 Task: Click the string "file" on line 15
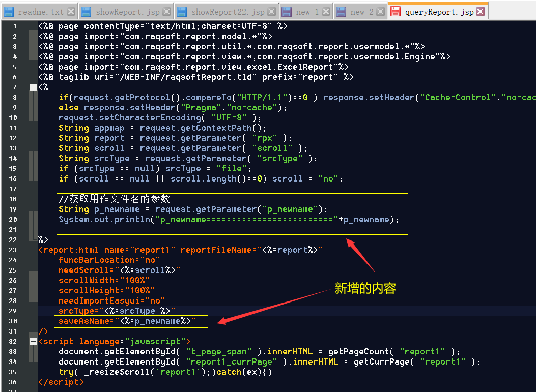click(232, 169)
